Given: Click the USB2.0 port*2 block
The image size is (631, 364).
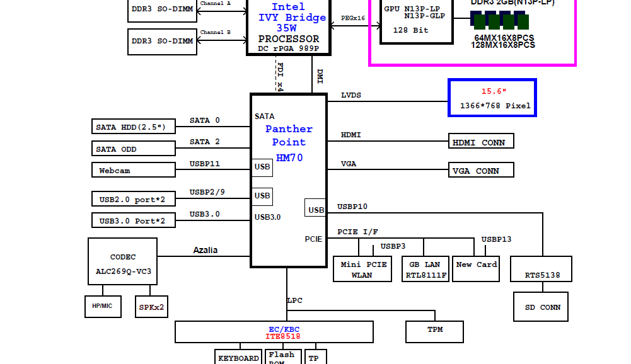Looking at the screenshot, I should [x=134, y=199].
